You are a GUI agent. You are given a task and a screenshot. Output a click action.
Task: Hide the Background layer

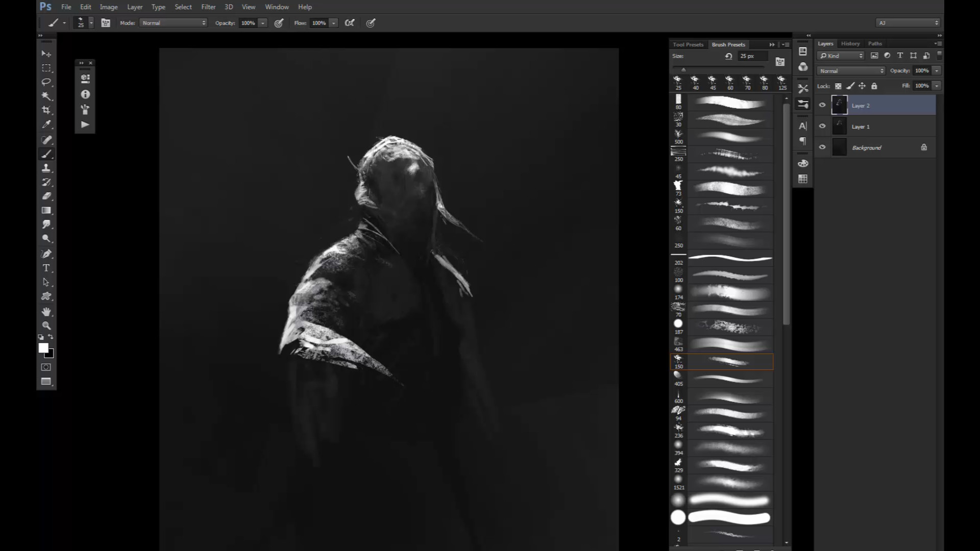click(822, 147)
